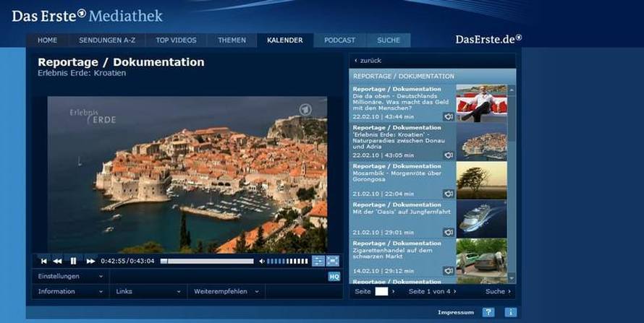Viewport: 644px width, 323px height.
Task: Expand the Information dropdown
Action: [x=70, y=291]
